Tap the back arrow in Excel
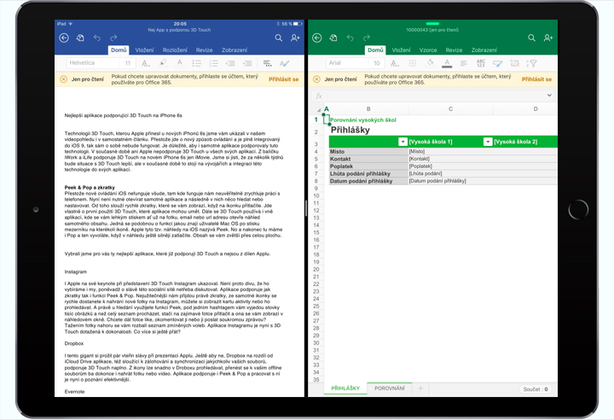This screenshot has width=614, height=420. [317, 38]
